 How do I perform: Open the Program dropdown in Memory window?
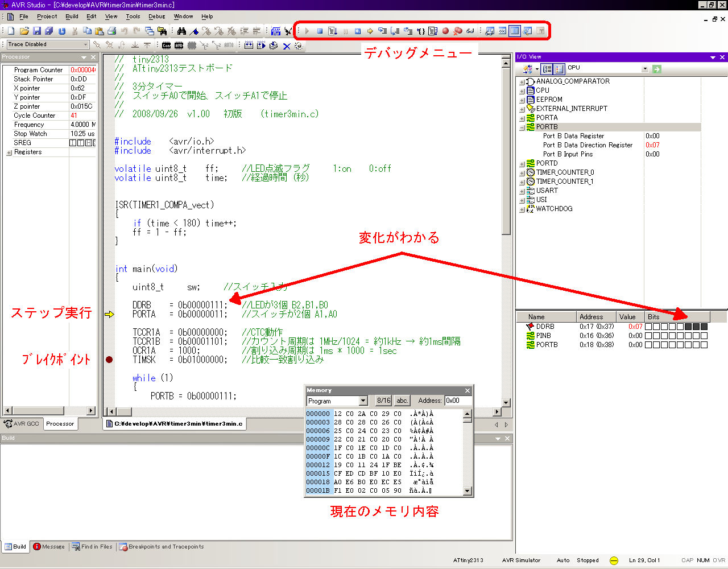click(x=363, y=401)
